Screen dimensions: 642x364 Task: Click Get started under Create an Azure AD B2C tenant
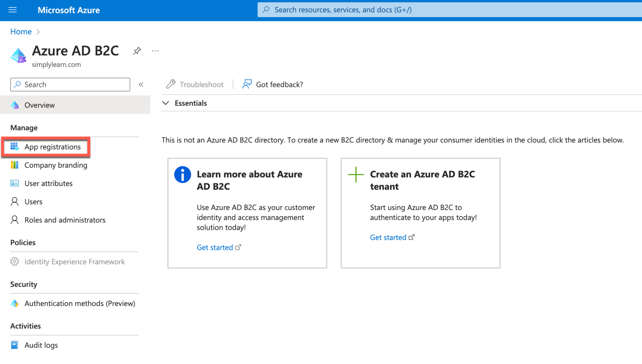tap(388, 237)
